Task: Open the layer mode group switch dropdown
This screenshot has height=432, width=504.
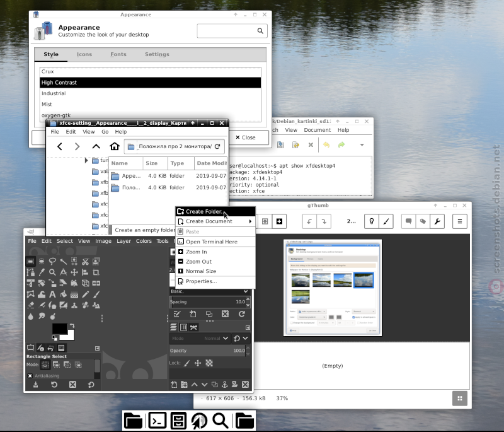Action: click(241, 339)
